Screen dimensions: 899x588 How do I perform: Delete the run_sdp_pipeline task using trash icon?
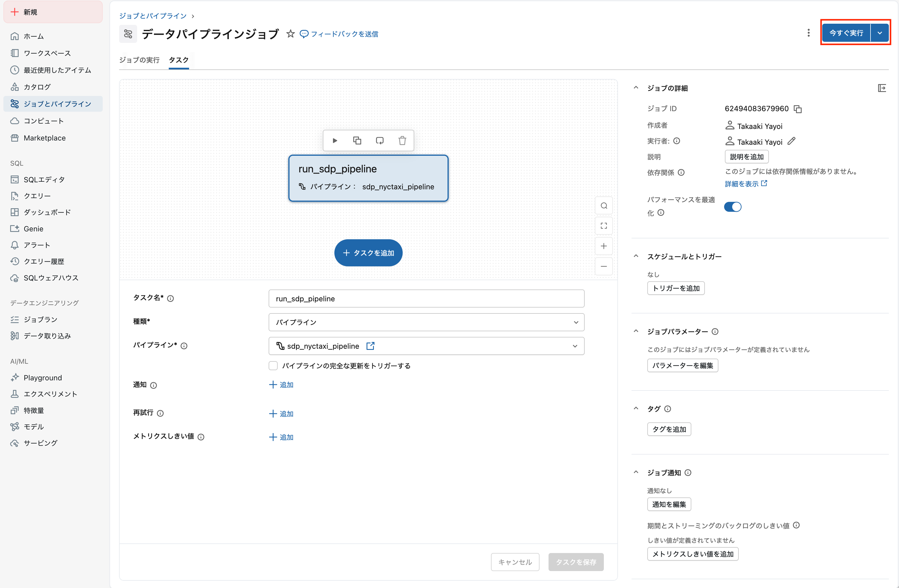[402, 140]
